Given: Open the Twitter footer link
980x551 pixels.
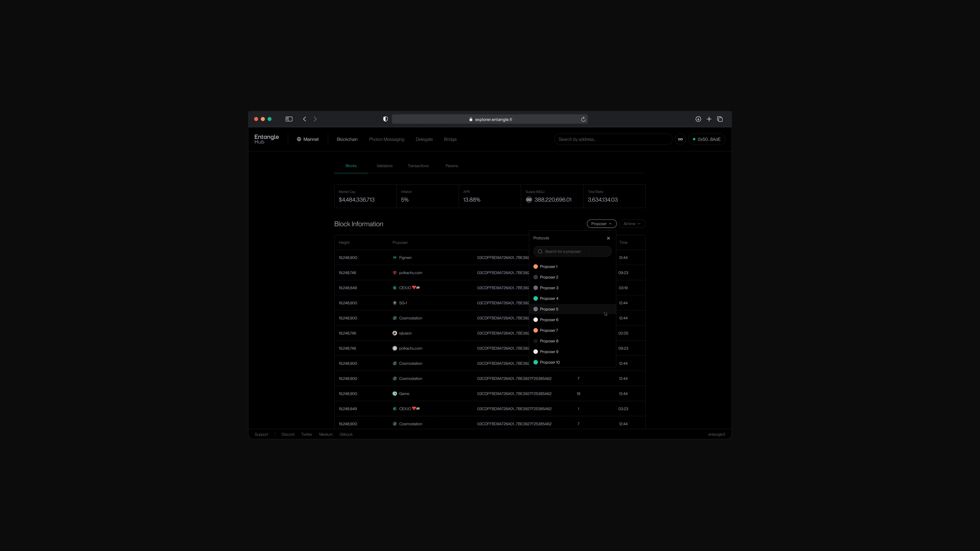Looking at the screenshot, I should (307, 434).
